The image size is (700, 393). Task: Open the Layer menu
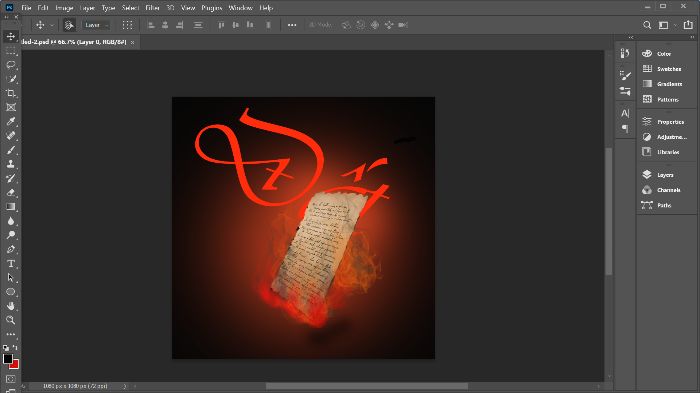tap(87, 8)
